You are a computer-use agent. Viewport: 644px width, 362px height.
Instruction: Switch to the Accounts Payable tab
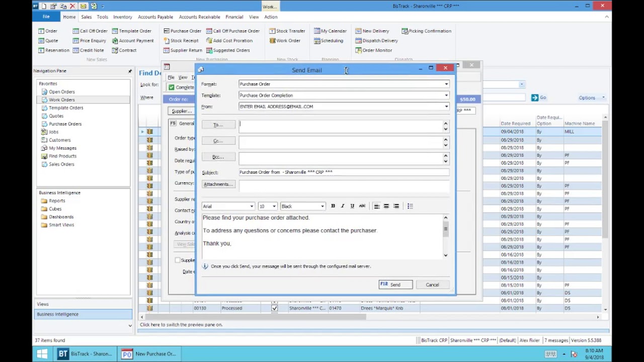[155, 17]
